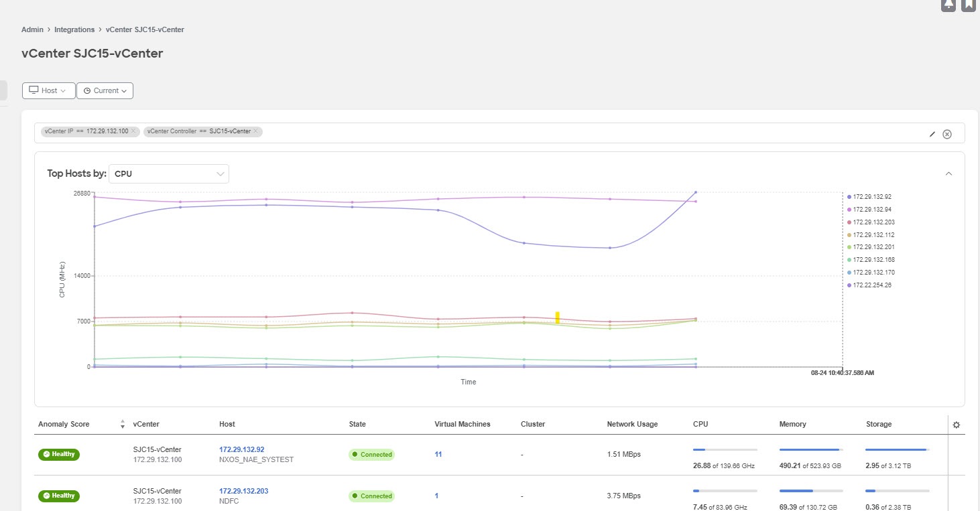Viewport: 980px width, 511px height.
Task: Edit the filter bar using the pencil icon
Action: point(932,134)
